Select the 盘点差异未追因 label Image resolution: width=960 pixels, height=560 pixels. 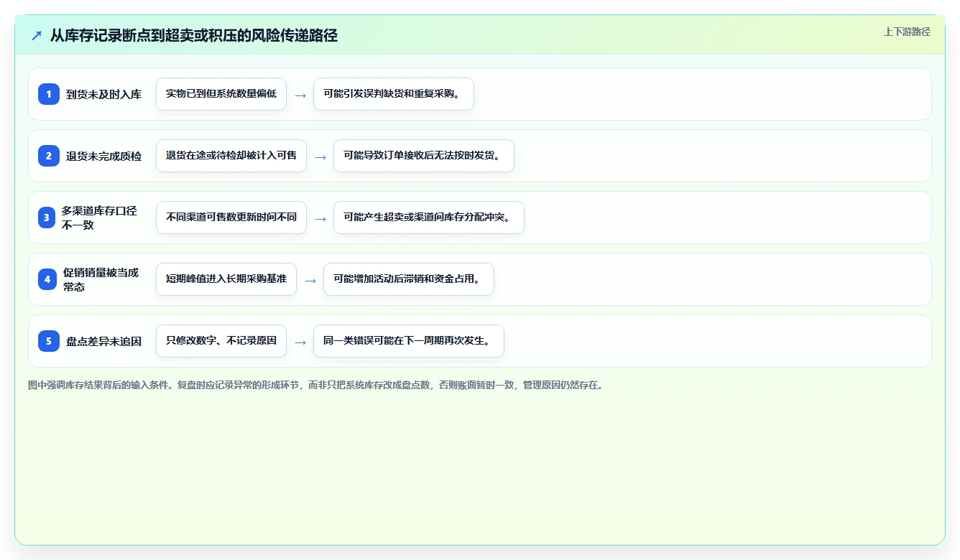104,341
